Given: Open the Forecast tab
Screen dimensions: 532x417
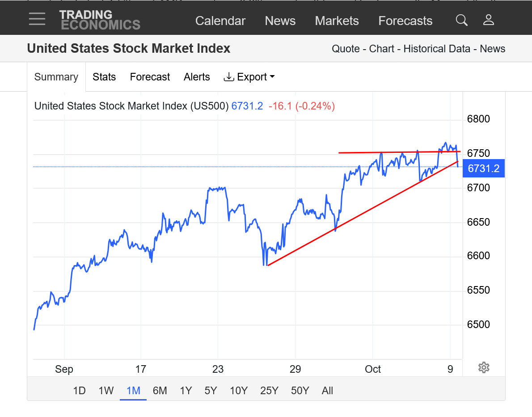Looking at the screenshot, I should click(150, 77).
